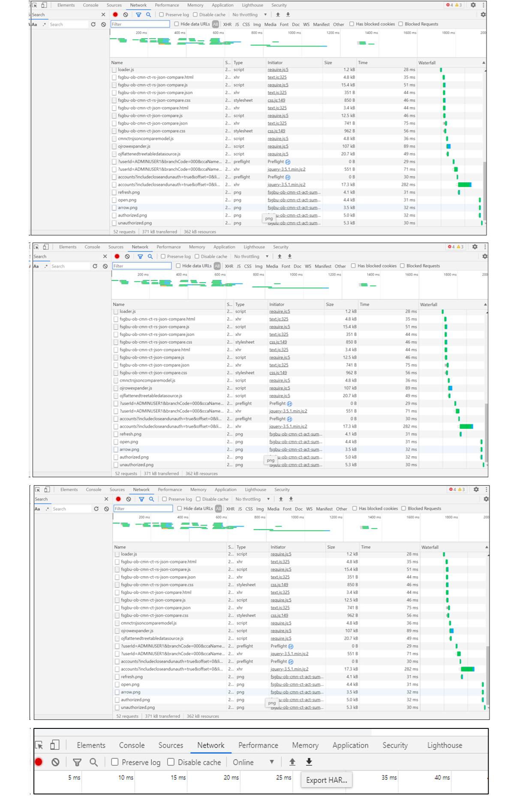Image resolution: width=508 pixels, height=812 pixels.
Task: Open text.js:325 link for fsgbu-ob-cmn-ct-rs-json-compare.html in second panel
Action: (279, 319)
